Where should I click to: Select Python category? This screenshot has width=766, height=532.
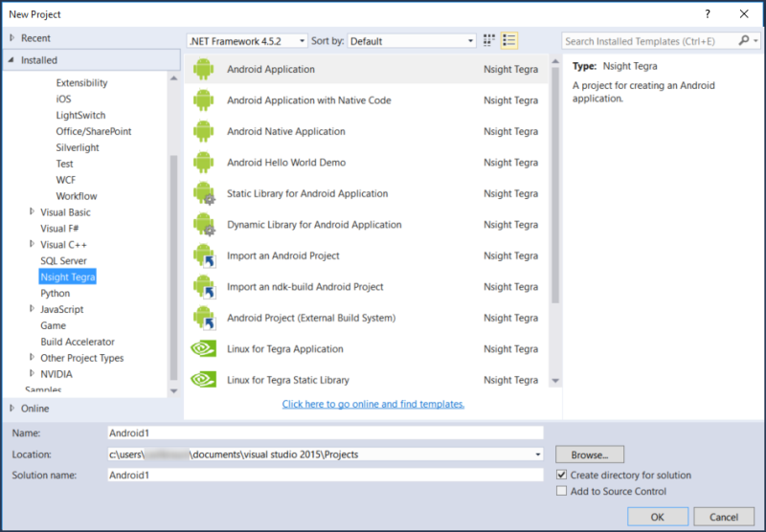56,293
